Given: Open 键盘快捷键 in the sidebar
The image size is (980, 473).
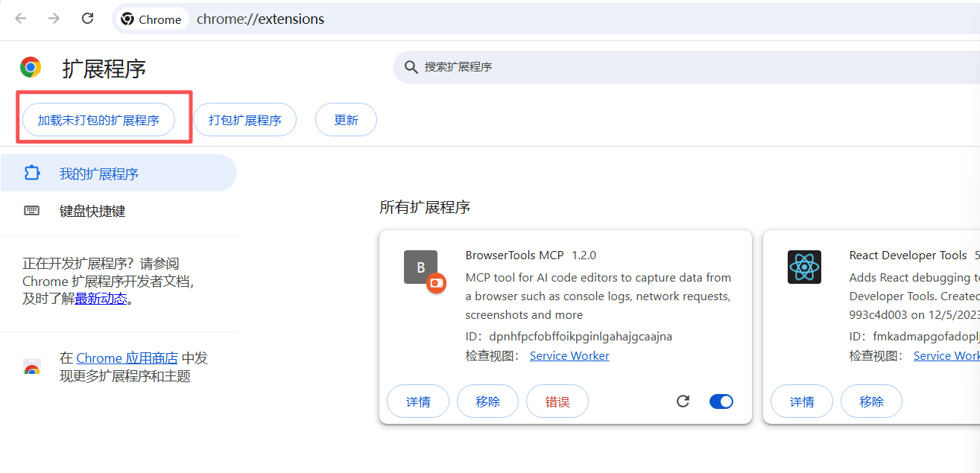Looking at the screenshot, I should click(118, 211).
